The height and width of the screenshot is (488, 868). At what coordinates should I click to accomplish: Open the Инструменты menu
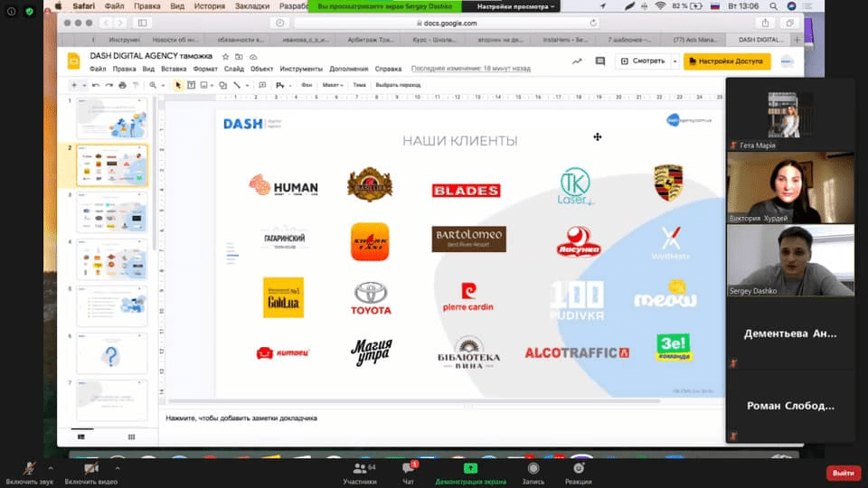301,70
